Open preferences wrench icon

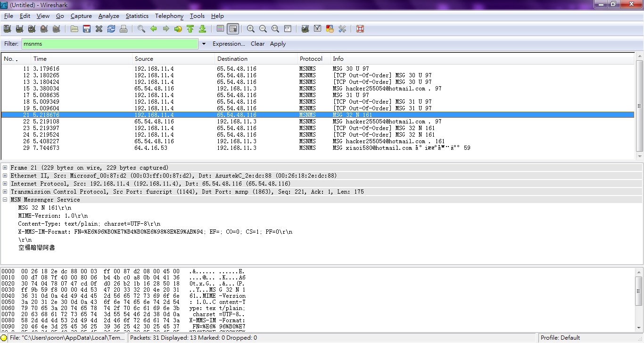(x=342, y=29)
